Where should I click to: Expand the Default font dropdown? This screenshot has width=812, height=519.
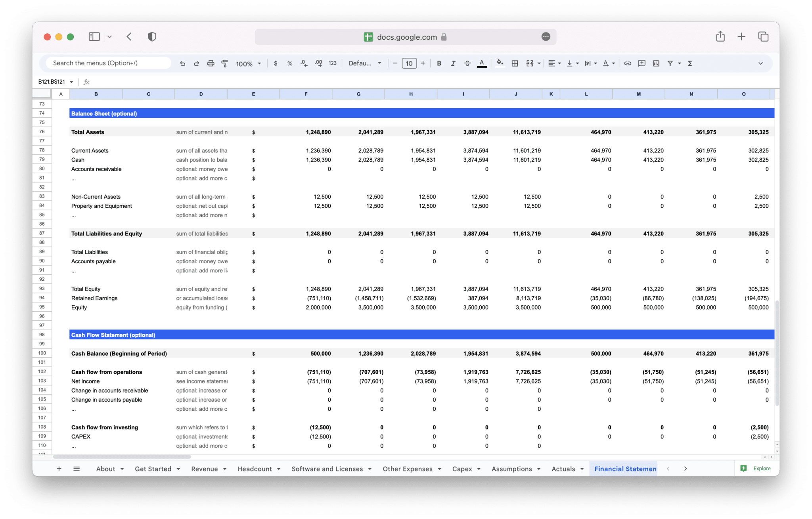(365, 63)
